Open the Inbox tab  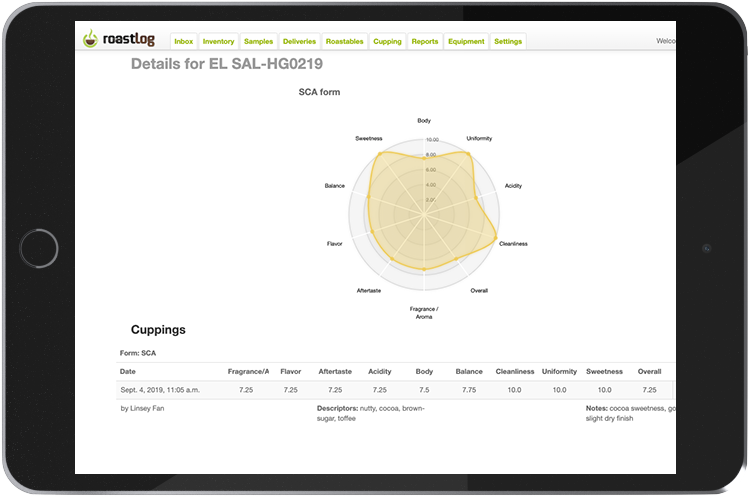[x=183, y=42]
